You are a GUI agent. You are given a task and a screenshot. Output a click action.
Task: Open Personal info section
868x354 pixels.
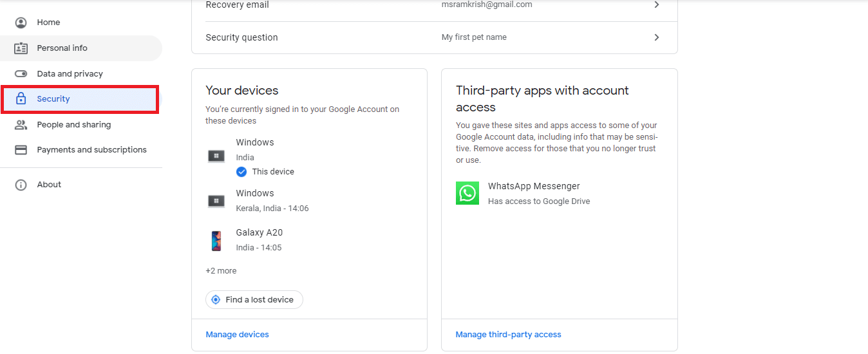81,48
